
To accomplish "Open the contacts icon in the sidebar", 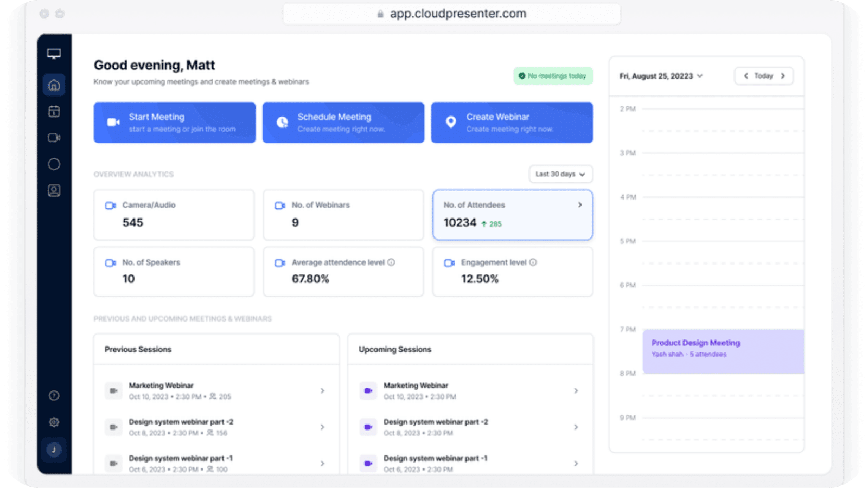I will [x=54, y=190].
